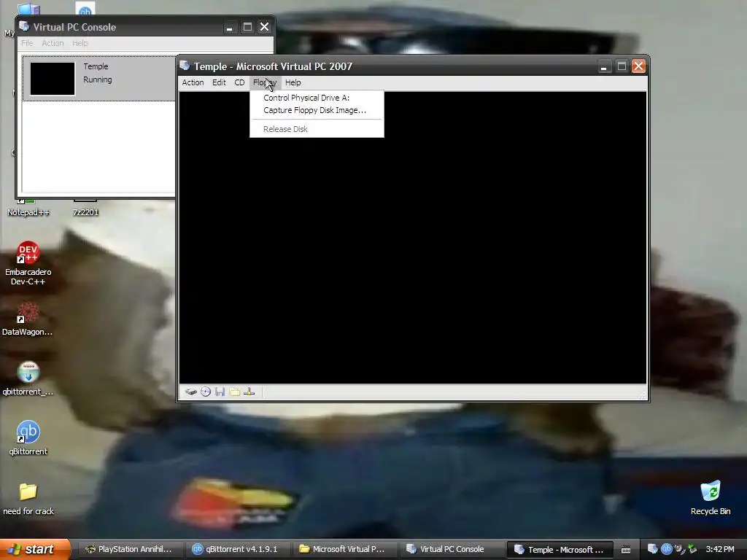The height and width of the screenshot is (560, 747).
Task: Click the speaker tray icon
Action: (x=679, y=549)
